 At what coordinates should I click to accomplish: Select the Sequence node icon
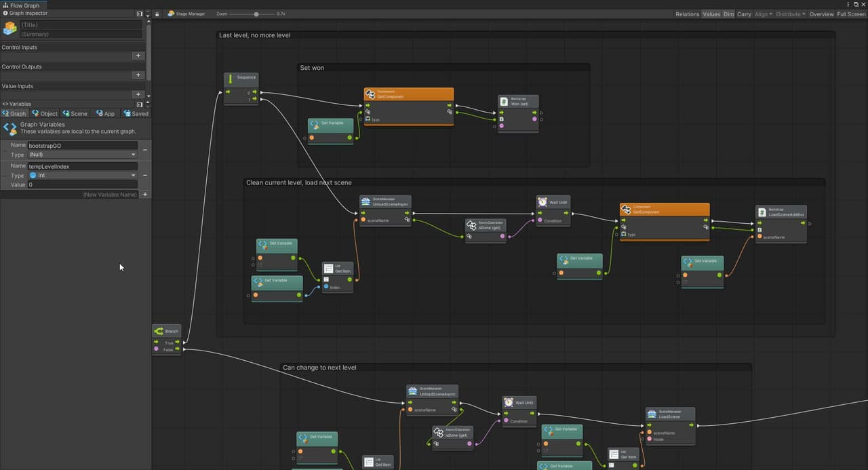pos(231,77)
